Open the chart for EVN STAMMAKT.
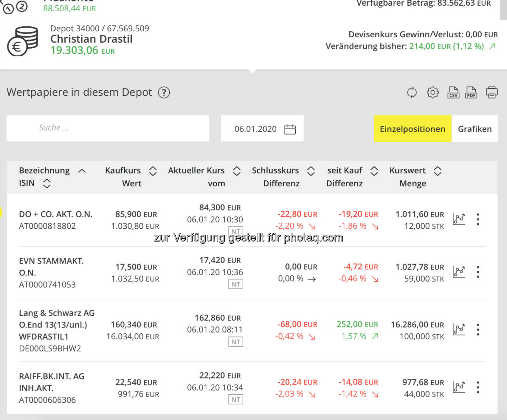 [x=459, y=272]
